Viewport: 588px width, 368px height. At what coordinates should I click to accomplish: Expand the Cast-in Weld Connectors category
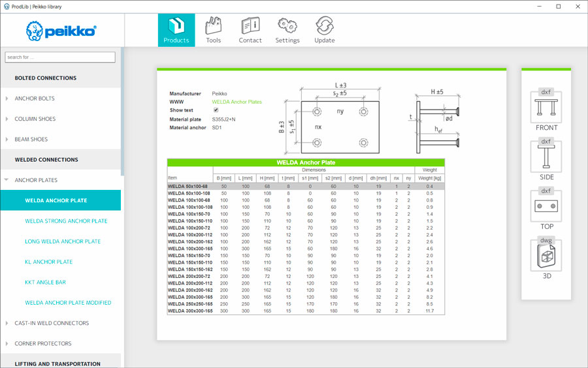pyautogui.click(x=7, y=323)
